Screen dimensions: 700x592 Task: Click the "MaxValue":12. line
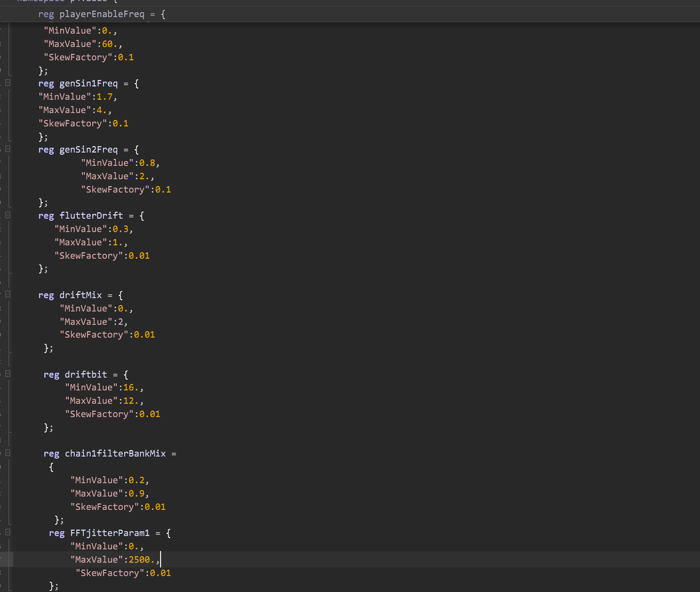coord(105,401)
